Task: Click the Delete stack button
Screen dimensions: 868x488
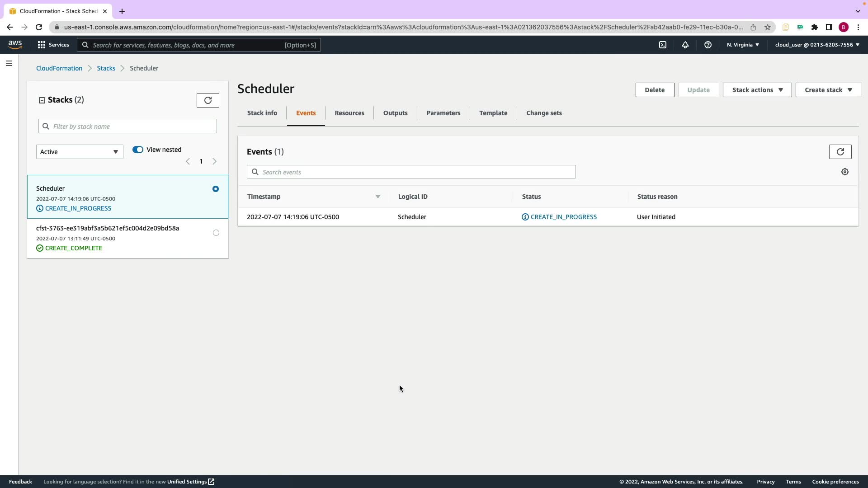Action: coord(654,90)
